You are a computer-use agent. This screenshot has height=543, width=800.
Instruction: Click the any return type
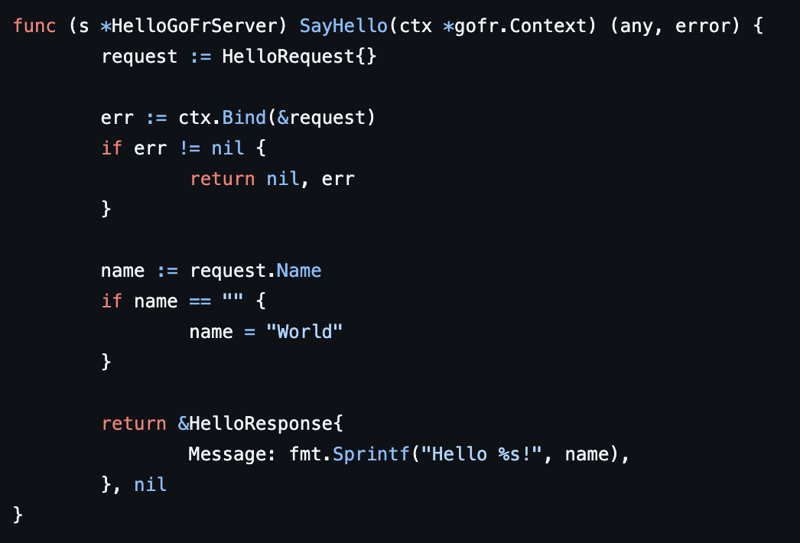click(x=636, y=26)
